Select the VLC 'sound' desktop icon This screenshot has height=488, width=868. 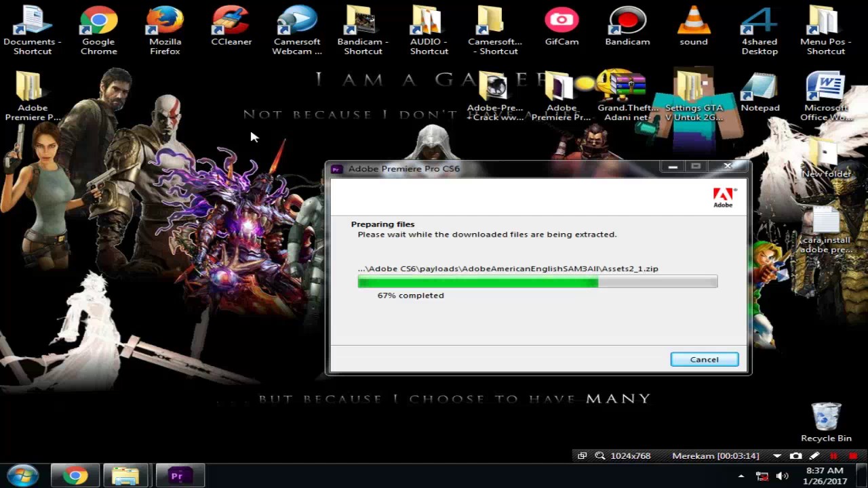coord(693,27)
